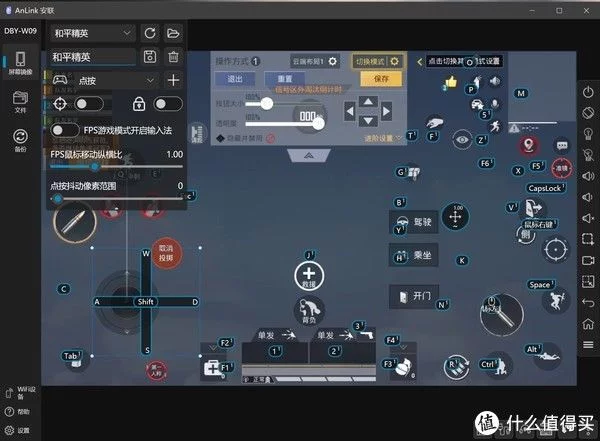
Task: Click the up arrow nudge button
Action: click(x=368, y=102)
